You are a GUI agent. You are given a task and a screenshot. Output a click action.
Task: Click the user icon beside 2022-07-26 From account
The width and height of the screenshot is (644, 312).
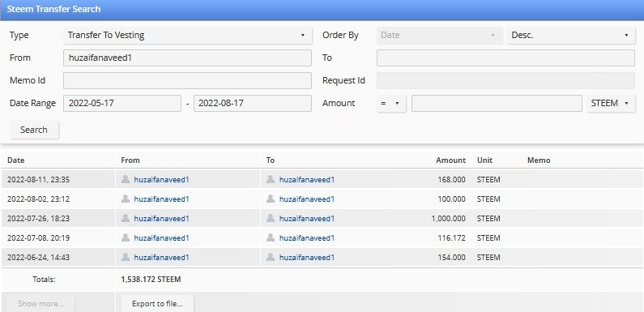tap(126, 218)
